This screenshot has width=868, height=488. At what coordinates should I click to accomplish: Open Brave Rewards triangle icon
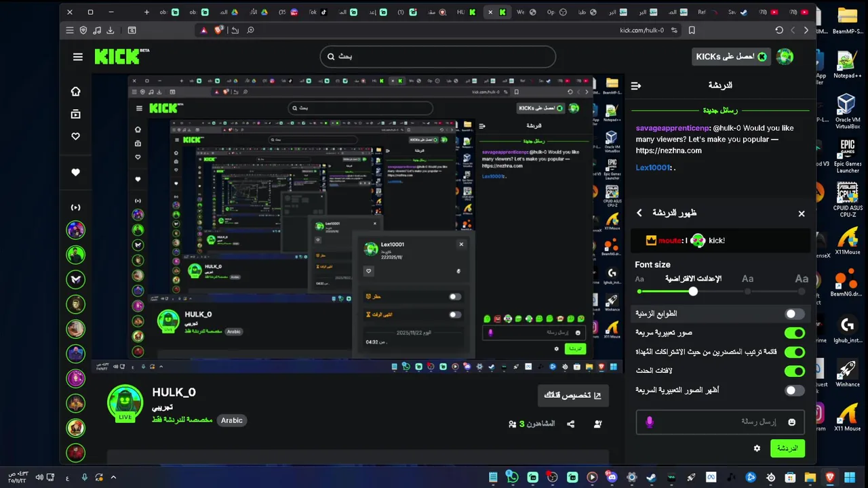(x=203, y=30)
